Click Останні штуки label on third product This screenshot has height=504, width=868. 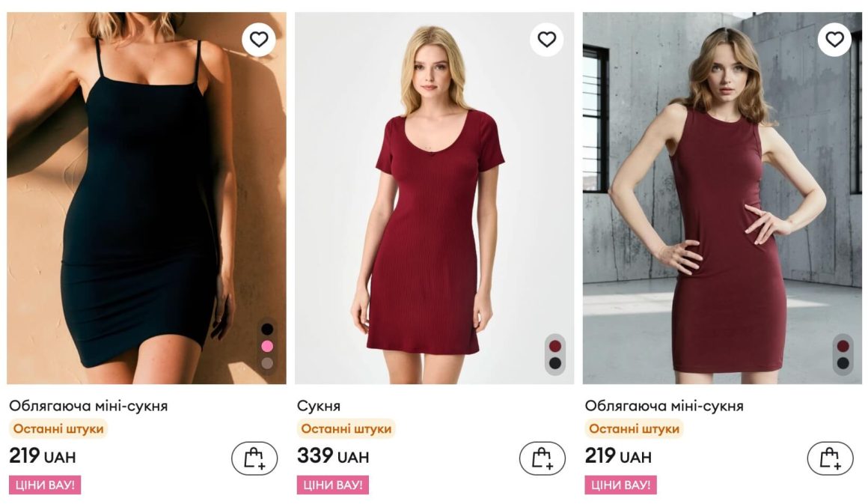coord(634,429)
